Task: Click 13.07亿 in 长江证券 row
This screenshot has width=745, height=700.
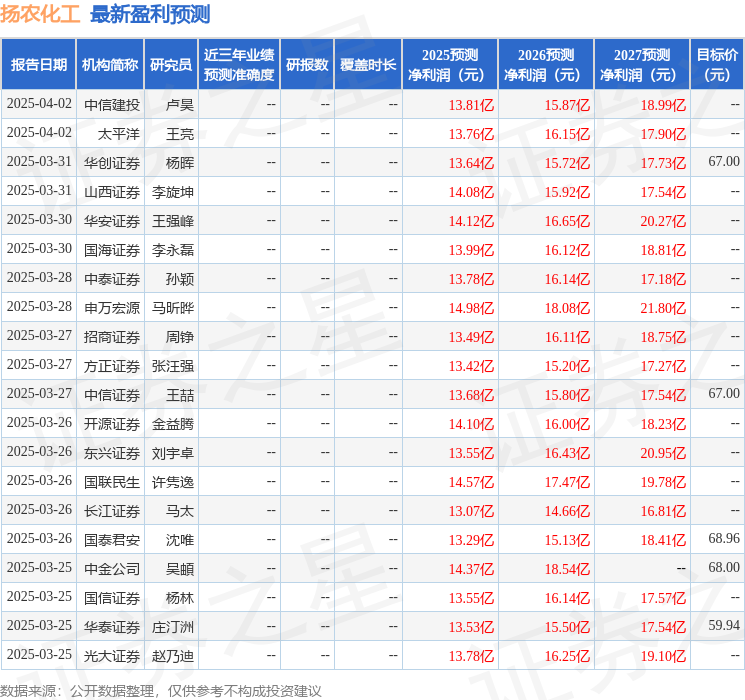Action: pyautogui.click(x=471, y=511)
